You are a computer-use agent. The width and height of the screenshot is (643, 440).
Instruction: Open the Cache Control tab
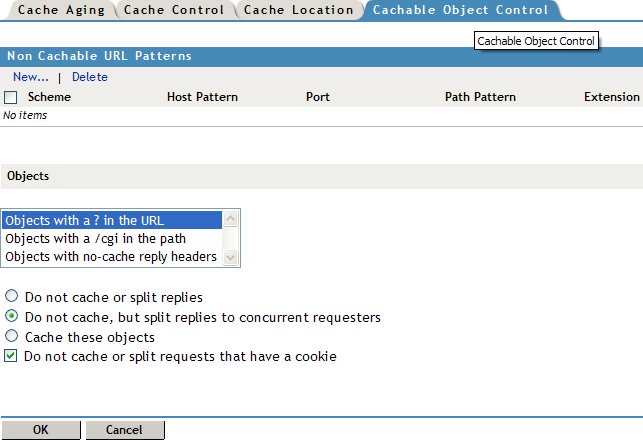click(x=177, y=10)
